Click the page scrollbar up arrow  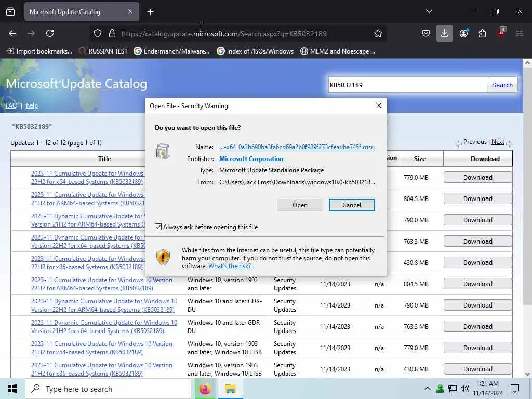(527, 63)
